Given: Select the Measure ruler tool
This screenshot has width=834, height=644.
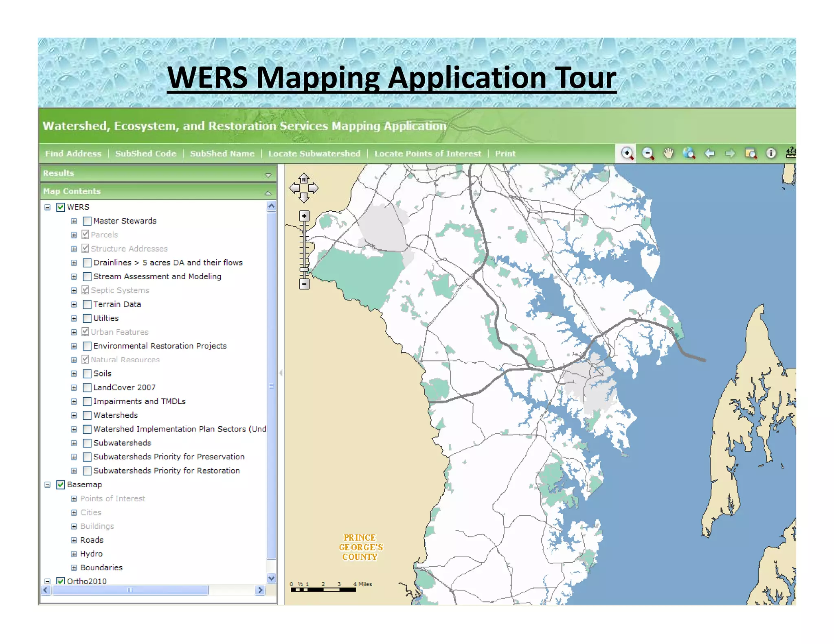Looking at the screenshot, I should click(791, 153).
